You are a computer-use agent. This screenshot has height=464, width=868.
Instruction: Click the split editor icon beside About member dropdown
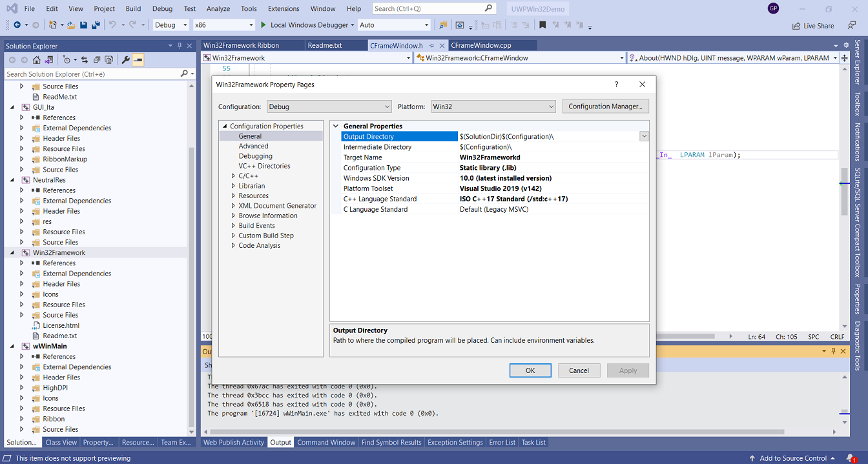pos(844,57)
